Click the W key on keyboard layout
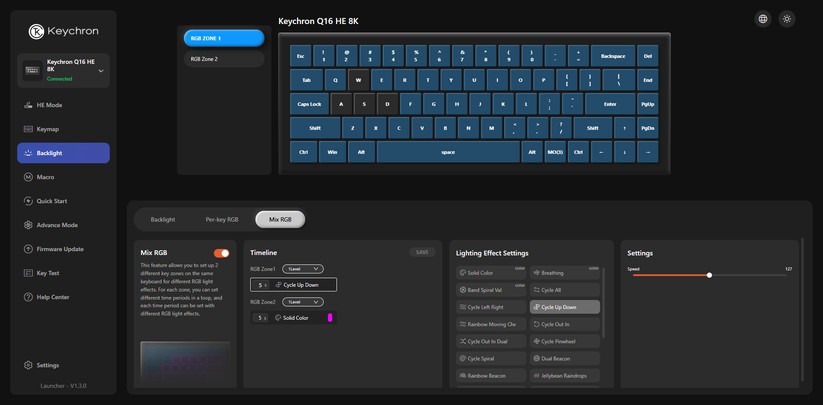Screen dimensions: 823x405 [x=358, y=80]
